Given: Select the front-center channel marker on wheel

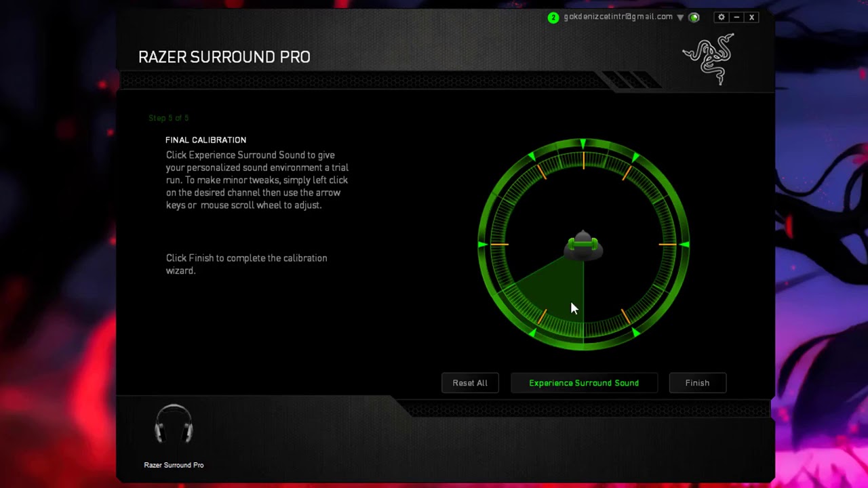Looking at the screenshot, I should point(583,144).
